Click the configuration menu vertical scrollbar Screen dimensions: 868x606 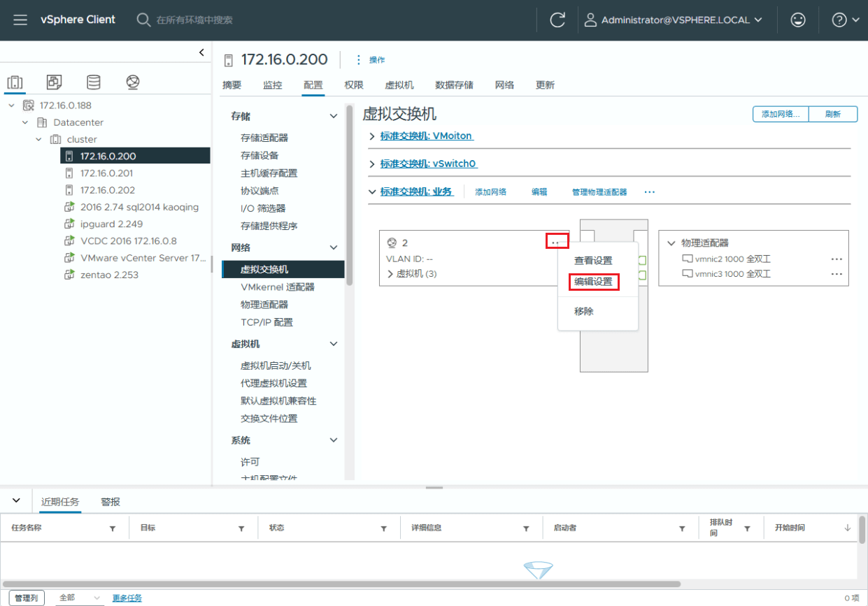[x=350, y=196]
